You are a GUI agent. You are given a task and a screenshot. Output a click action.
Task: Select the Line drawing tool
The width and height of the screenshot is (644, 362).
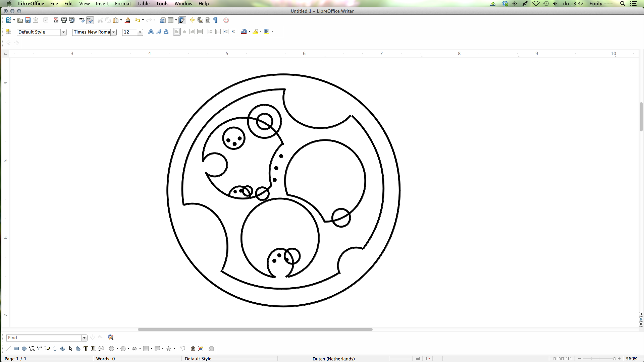9,349
